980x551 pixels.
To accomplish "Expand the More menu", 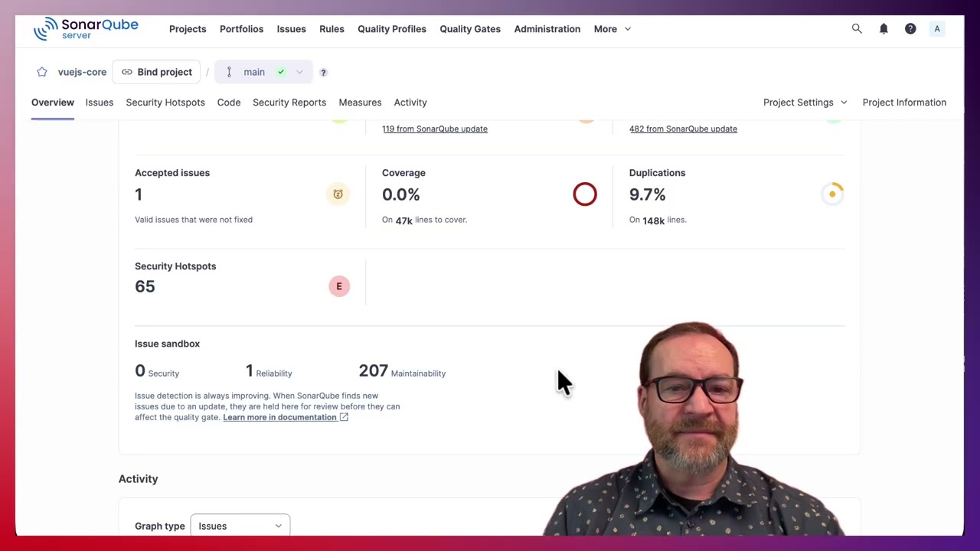I will pos(612,29).
